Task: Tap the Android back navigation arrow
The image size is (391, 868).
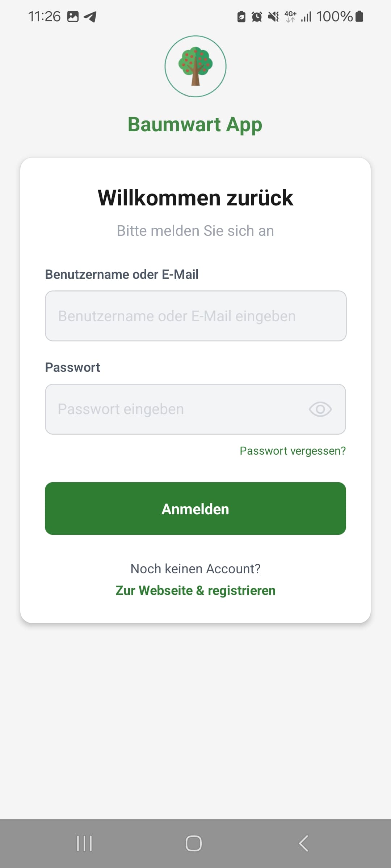Action: tap(303, 843)
